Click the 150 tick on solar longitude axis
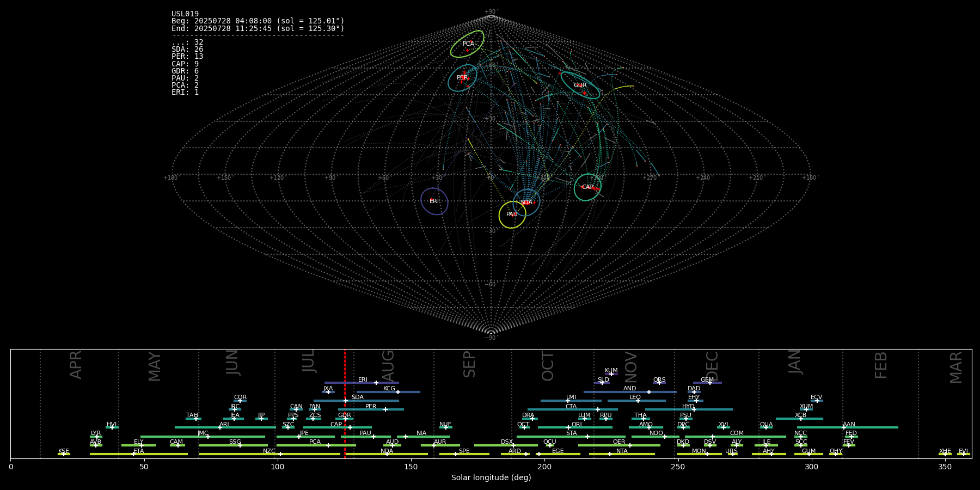This screenshot has height=490, width=980. 411,467
